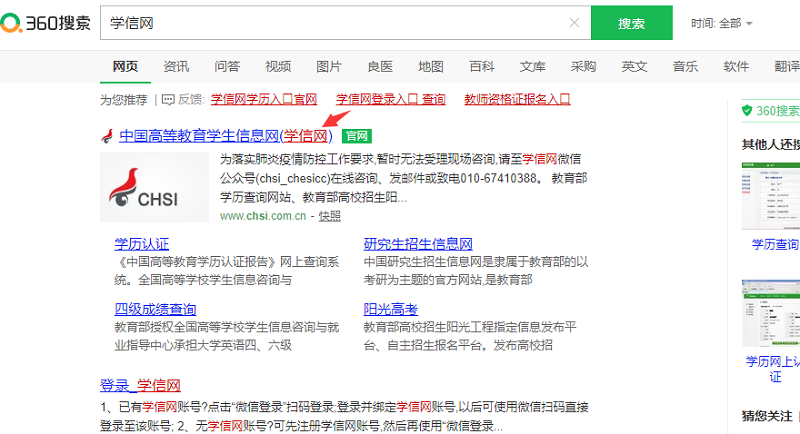Click the green 官网 badge
The height and width of the screenshot is (434, 800).
pyautogui.click(x=357, y=136)
